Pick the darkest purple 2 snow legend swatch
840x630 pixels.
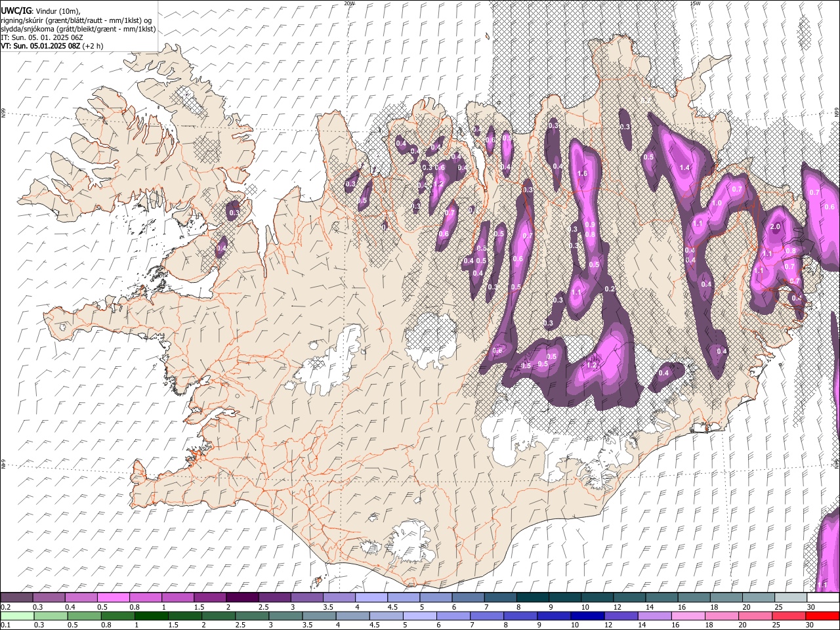tap(242, 598)
